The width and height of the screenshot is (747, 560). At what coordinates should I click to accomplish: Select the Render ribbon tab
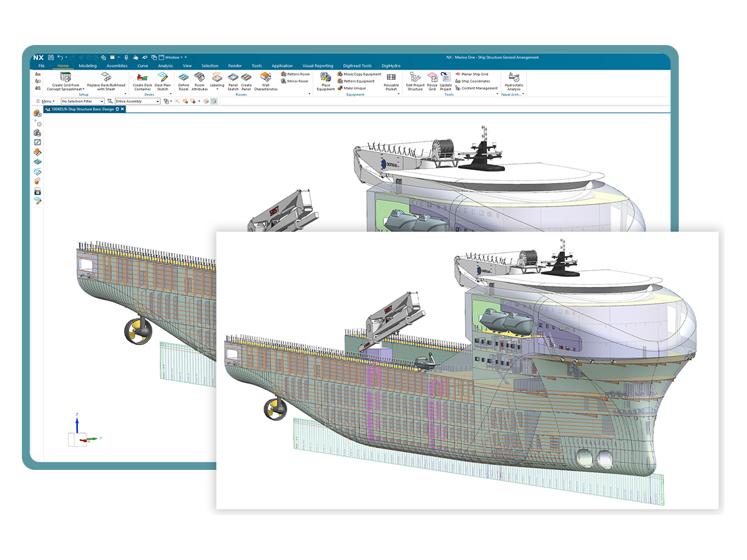[x=235, y=66]
